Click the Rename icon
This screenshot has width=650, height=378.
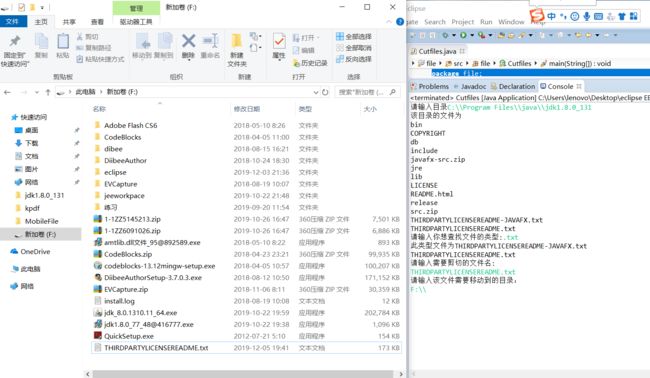[x=210, y=41]
